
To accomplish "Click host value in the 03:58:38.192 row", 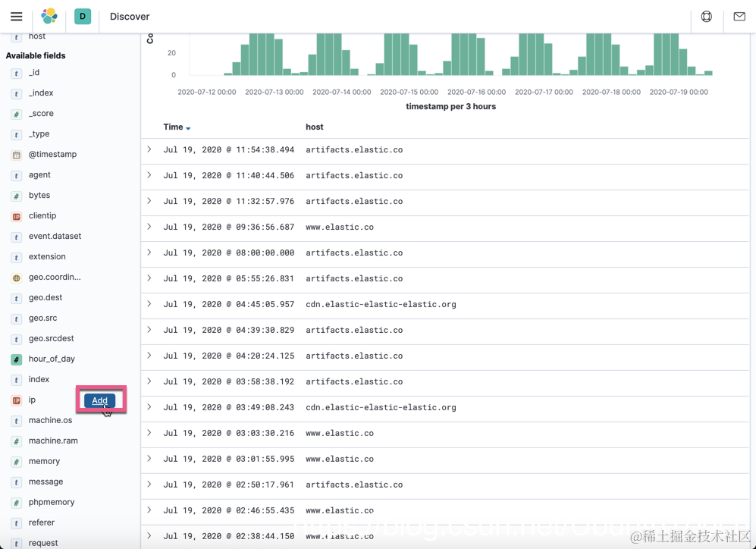I will (x=354, y=381).
